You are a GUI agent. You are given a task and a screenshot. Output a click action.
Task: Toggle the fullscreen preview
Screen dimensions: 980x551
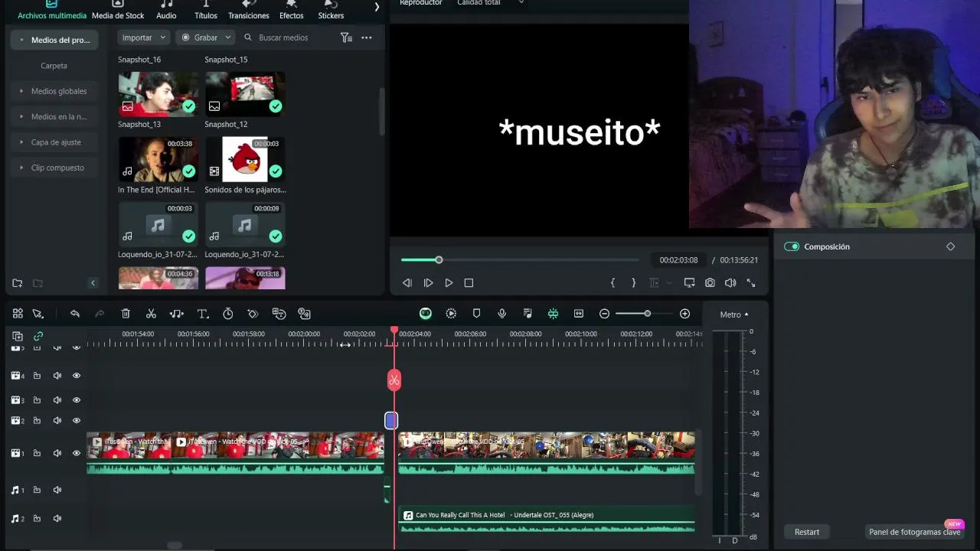[751, 283]
